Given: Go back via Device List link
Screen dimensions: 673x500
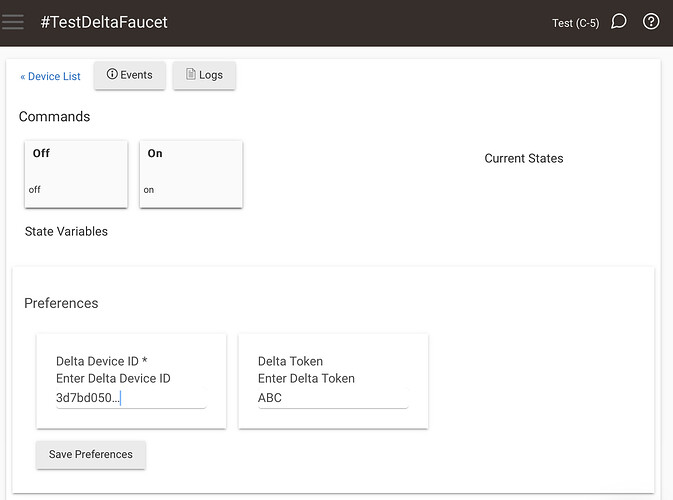Looking at the screenshot, I should [50, 76].
